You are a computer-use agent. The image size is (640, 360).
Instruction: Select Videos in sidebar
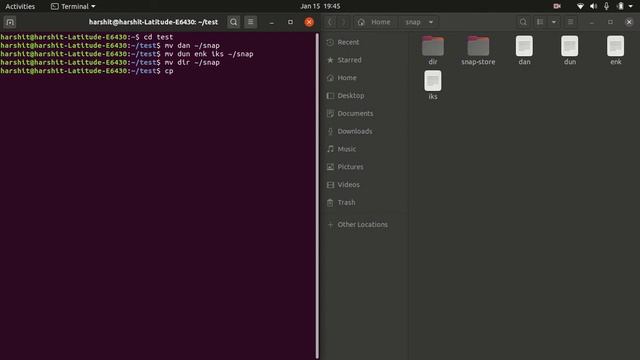coord(365,184)
